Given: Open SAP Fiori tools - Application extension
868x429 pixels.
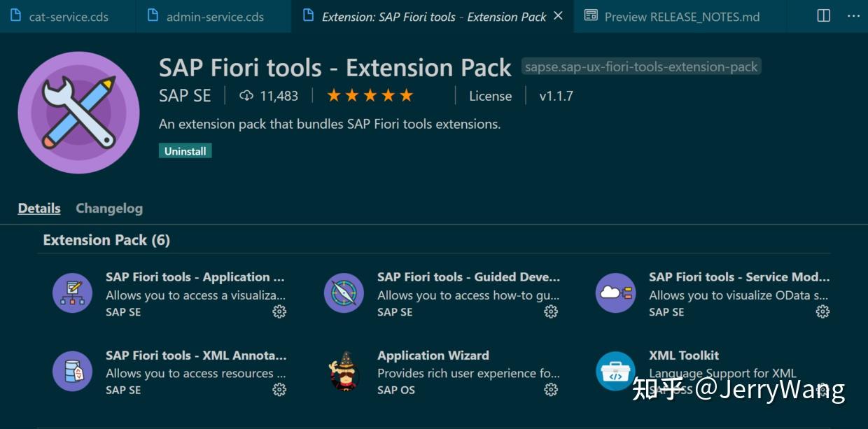Looking at the screenshot, I should (195, 277).
